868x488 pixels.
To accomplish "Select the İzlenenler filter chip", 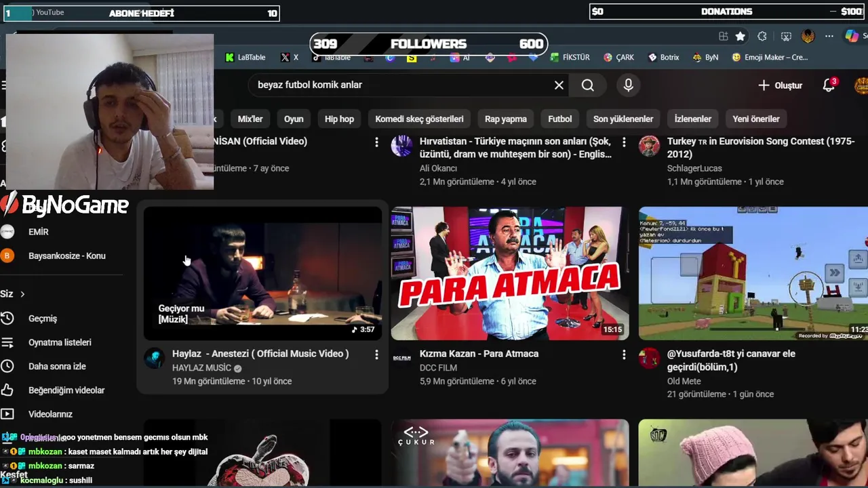I will click(693, 119).
